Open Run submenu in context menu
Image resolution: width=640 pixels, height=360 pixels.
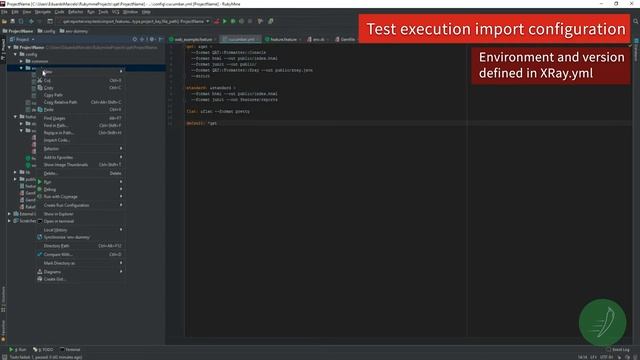(80, 182)
